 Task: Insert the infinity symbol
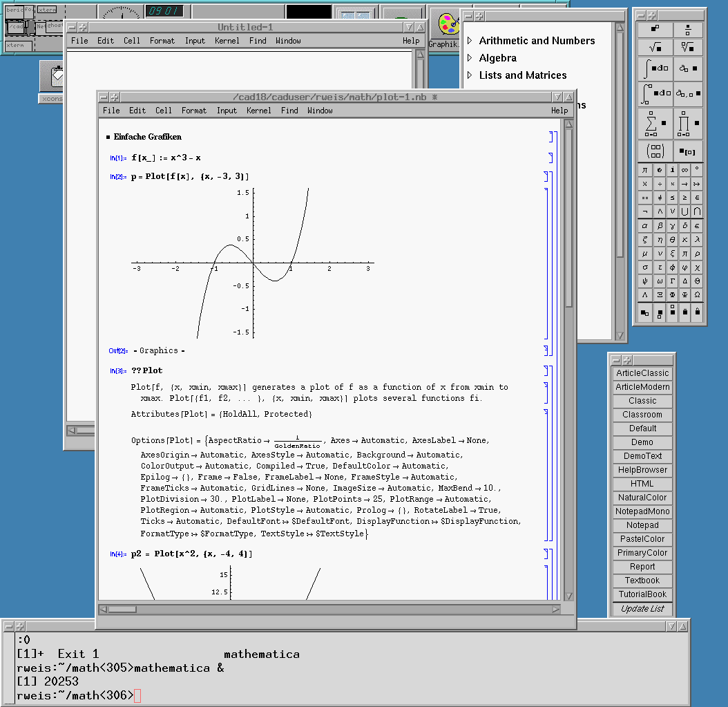coord(684,170)
